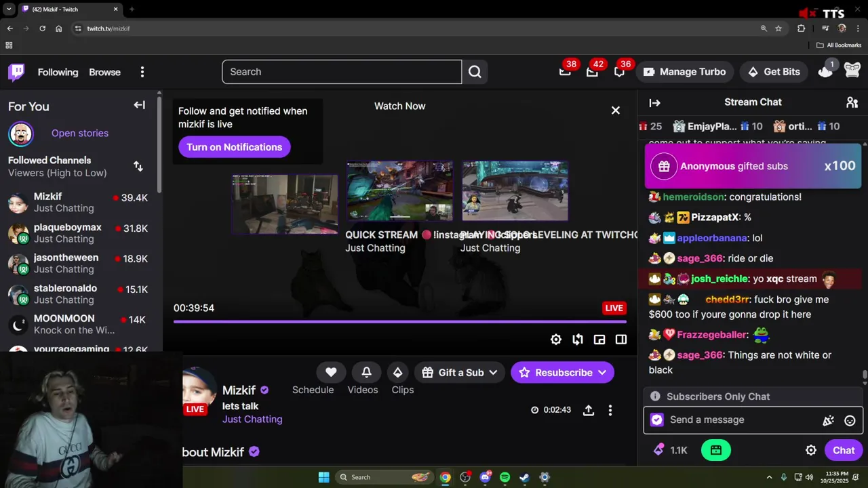Click the 1.1K channel points balance

coord(671,450)
